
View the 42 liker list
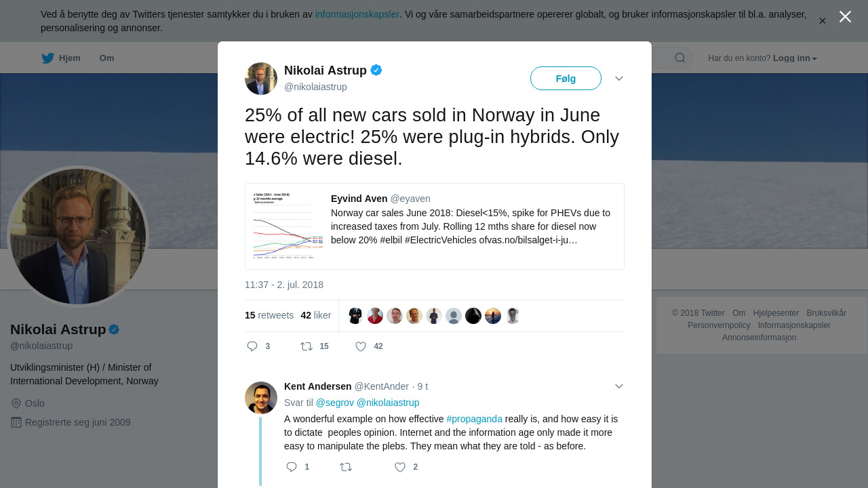pyautogui.click(x=316, y=315)
